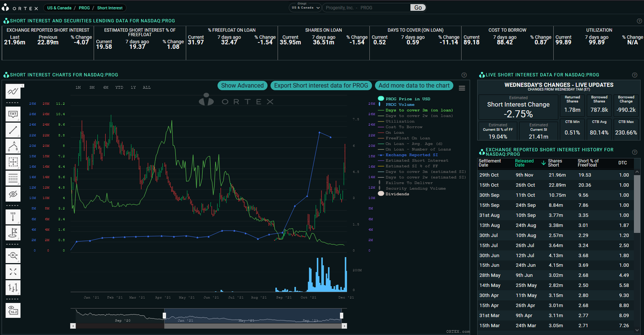Set chart range to ALL
Image resolution: width=644 pixels, height=335 pixels.
tap(147, 87)
